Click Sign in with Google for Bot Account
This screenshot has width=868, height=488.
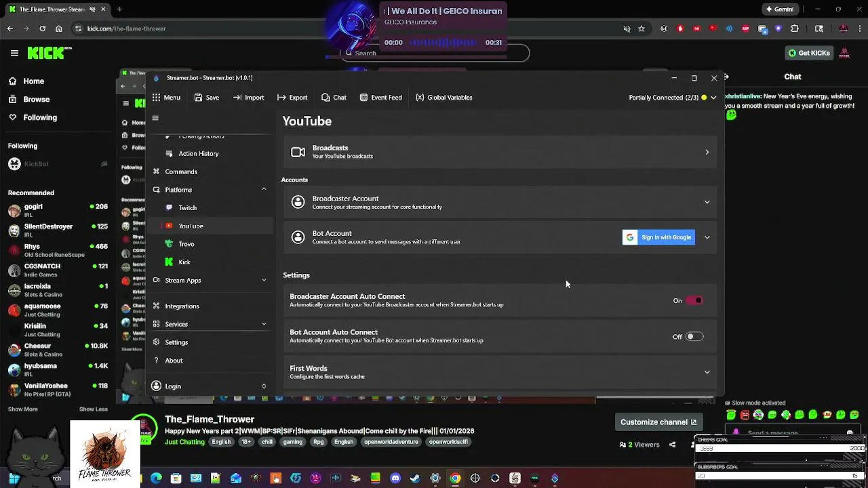pyautogui.click(x=658, y=237)
